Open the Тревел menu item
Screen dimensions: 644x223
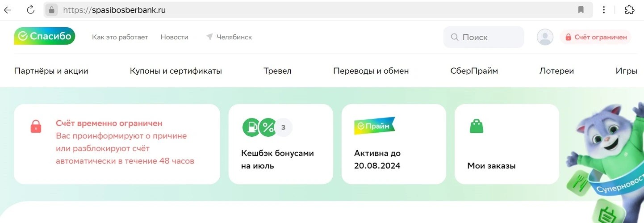tap(277, 71)
